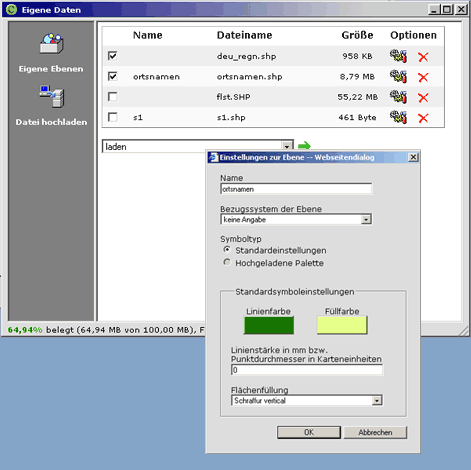
Task: Click the Linienstärke input field
Action: [x=307, y=370]
